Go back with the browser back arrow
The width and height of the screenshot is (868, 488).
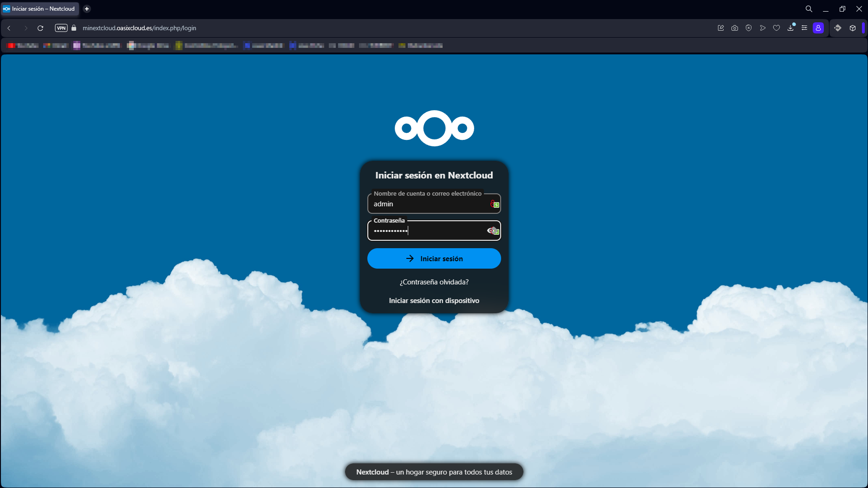(x=9, y=28)
